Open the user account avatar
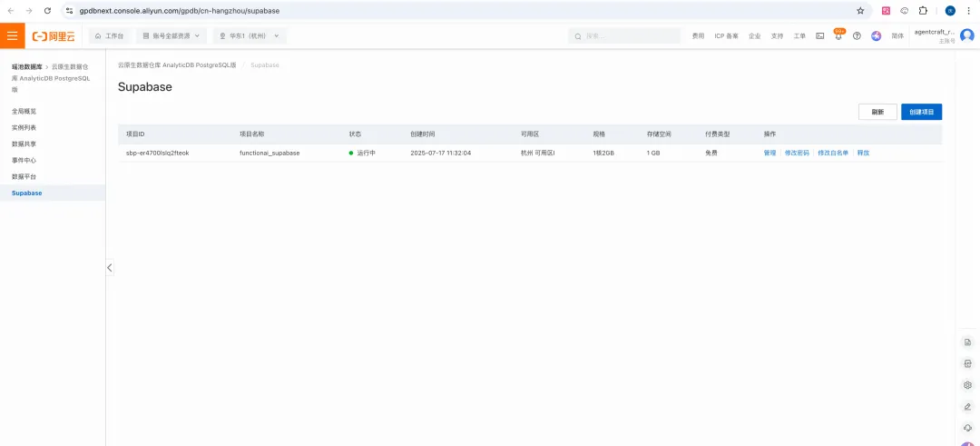Image resolution: width=980 pixels, height=446 pixels. (967, 35)
